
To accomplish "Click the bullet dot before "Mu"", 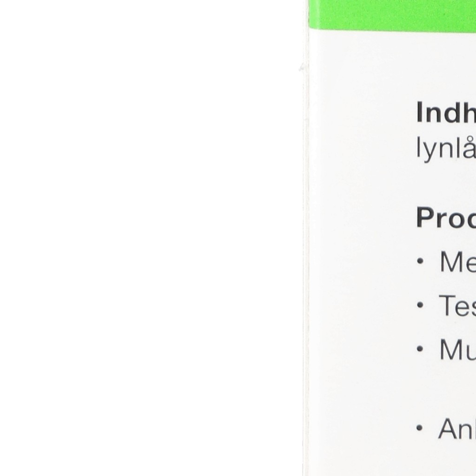I will (x=420, y=349).
